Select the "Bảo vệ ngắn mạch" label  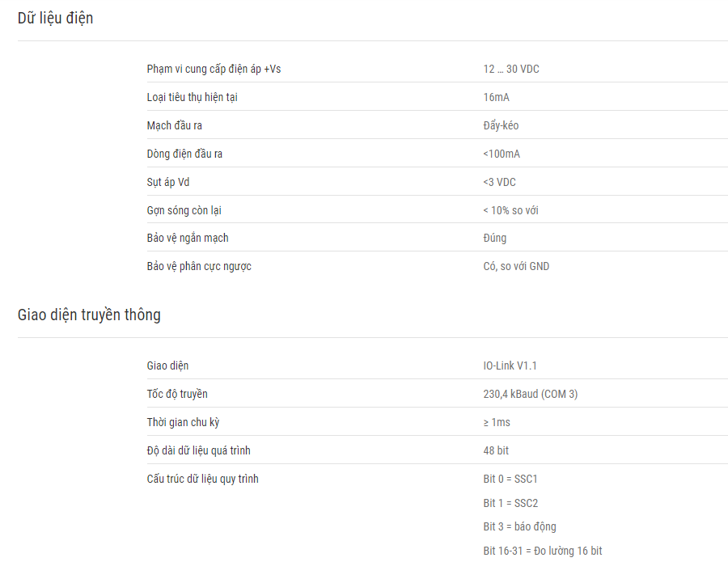(x=188, y=238)
